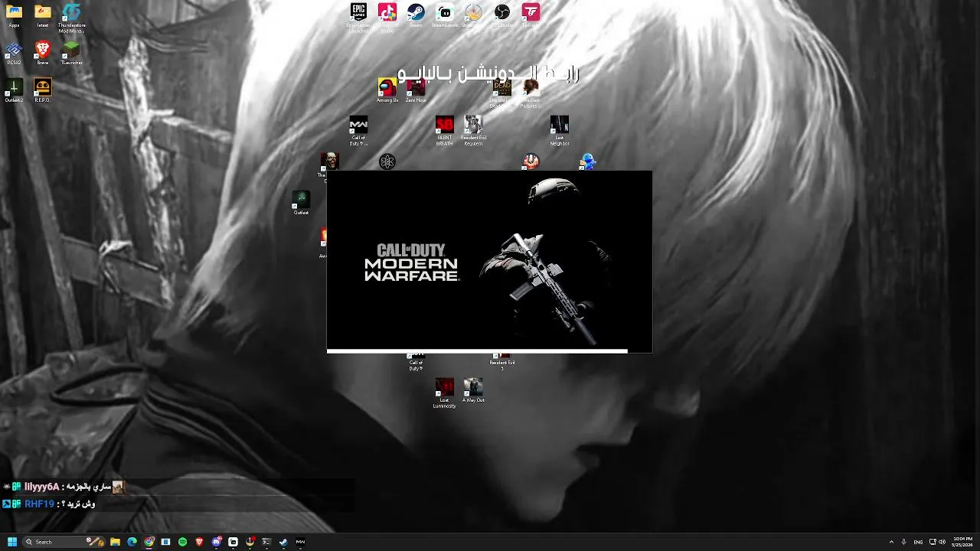Select the Outlast 2 desktop shortcut

pyautogui.click(x=14, y=91)
